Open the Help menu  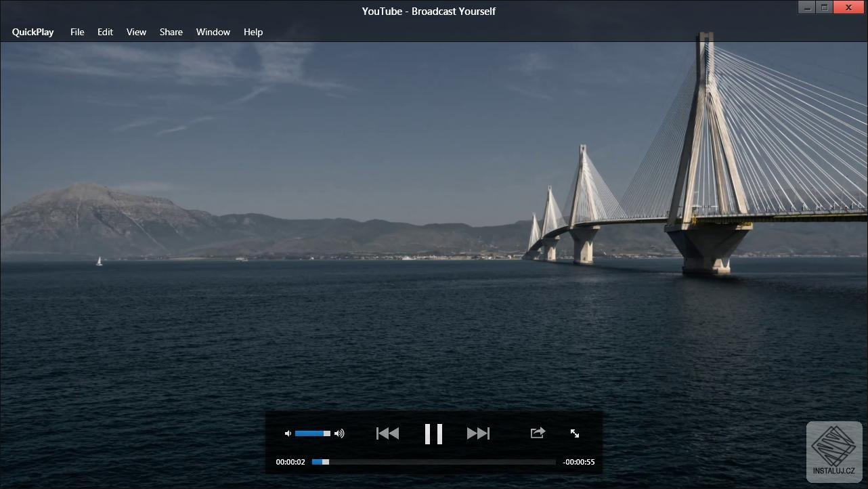(x=253, y=32)
